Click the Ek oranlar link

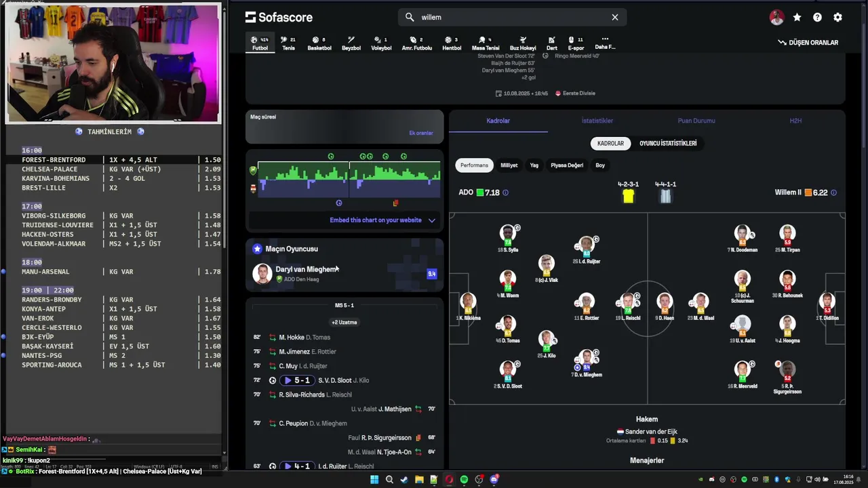(x=421, y=133)
